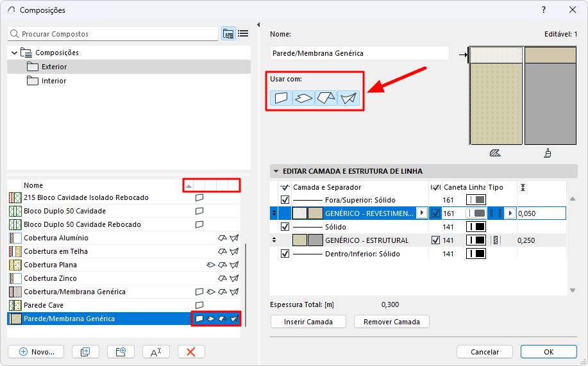588x366 pixels.
Task: Toggle end-line checkbox for GENÉRICO - REVESTIMENTO
Action: tap(435, 213)
